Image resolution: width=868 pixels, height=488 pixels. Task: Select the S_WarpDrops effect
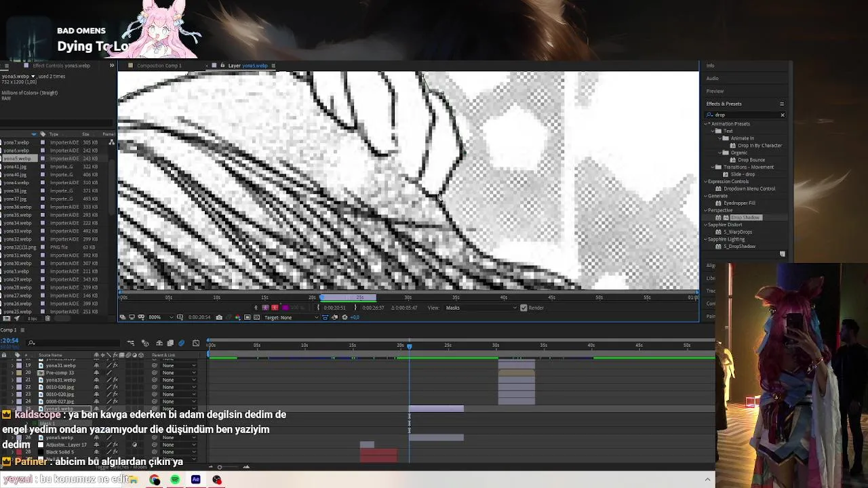point(738,232)
